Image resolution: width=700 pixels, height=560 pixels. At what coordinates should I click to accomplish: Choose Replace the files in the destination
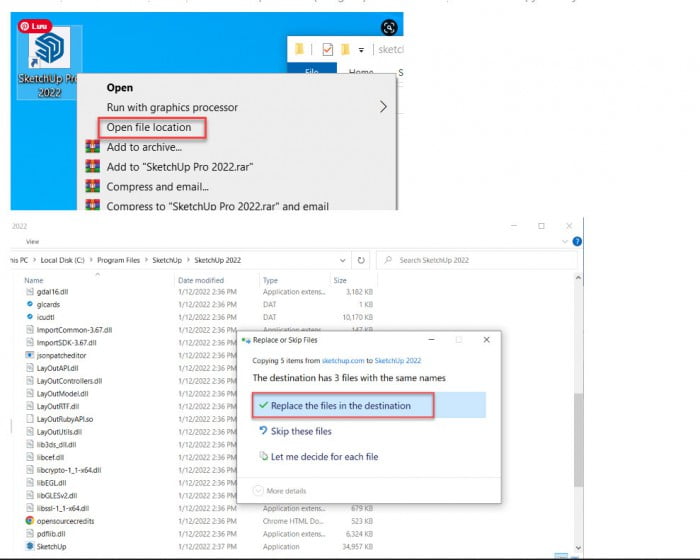pos(341,406)
